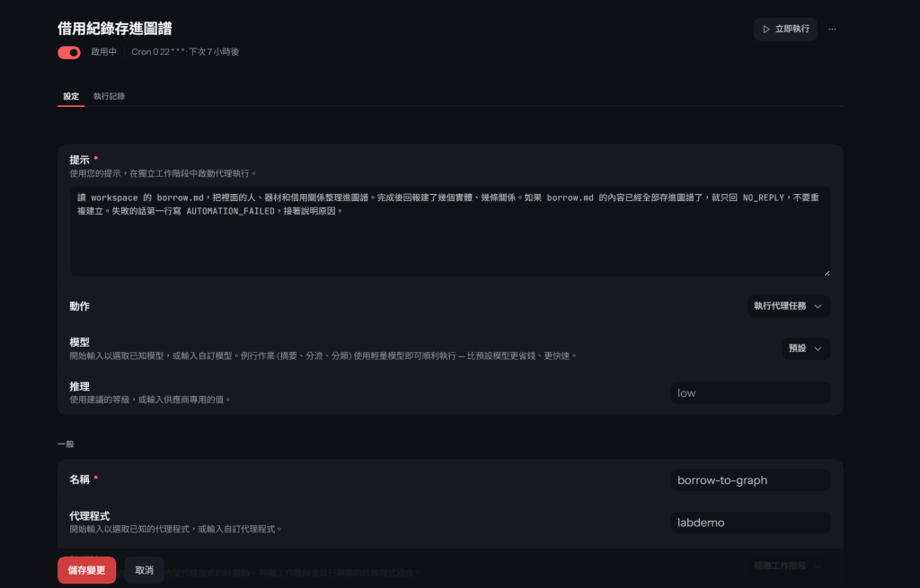Viewport: 920px width, 588px height.
Task: Open the 預設 model dropdown
Action: click(x=806, y=348)
